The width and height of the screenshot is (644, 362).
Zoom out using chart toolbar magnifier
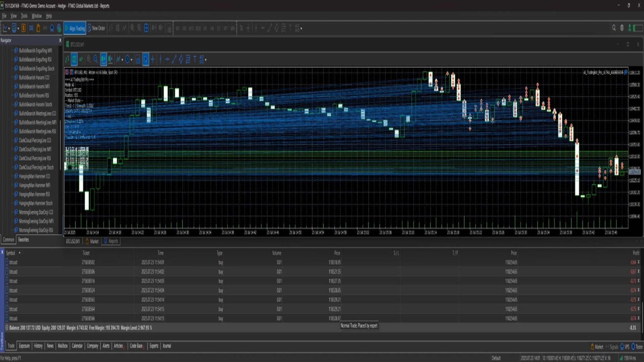pos(96,60)
